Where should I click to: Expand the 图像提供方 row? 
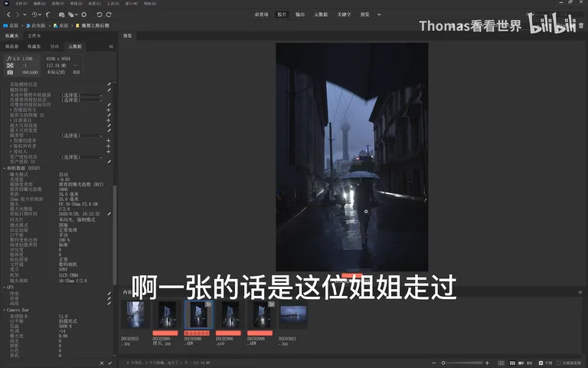[11, 110]
